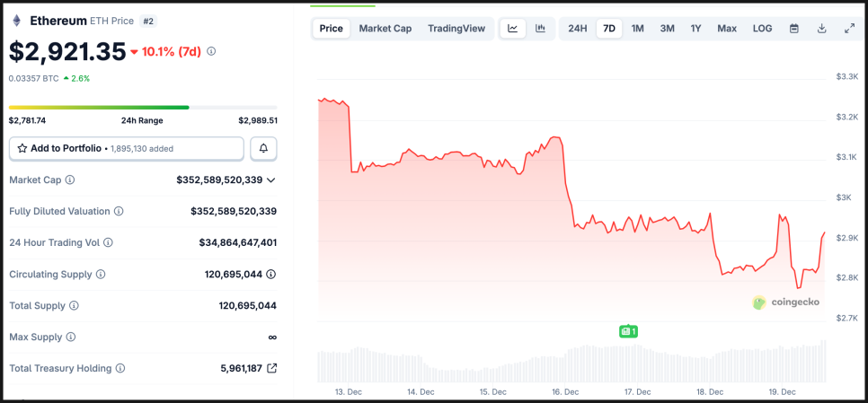The image size is (868, 403).
Task: Click the Market Cap info icon
Action: [70, 180]
